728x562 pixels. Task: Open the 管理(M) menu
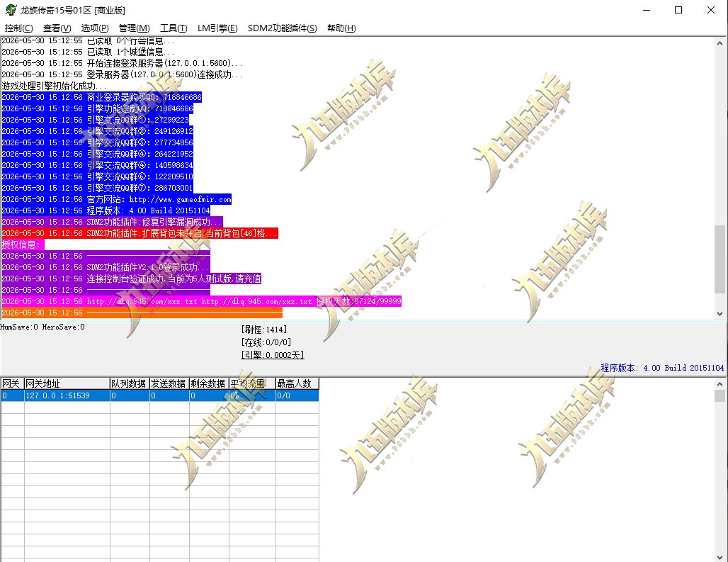(134, 28)
